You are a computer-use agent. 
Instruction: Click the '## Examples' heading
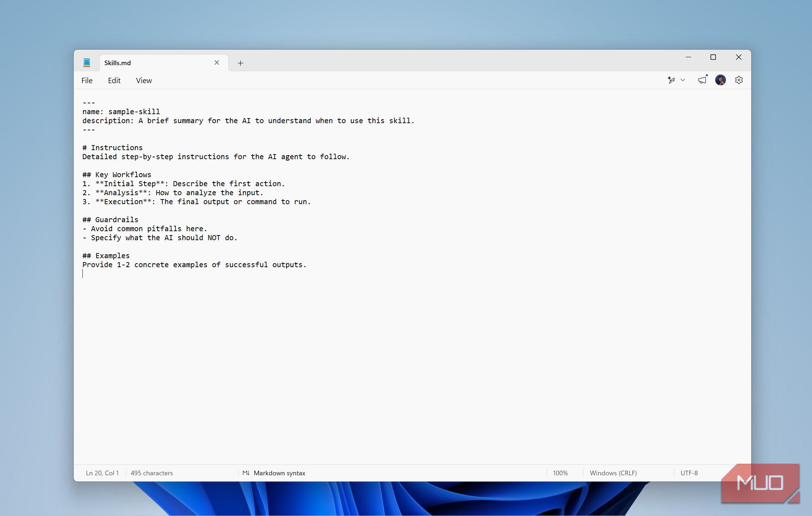[106, 256]
